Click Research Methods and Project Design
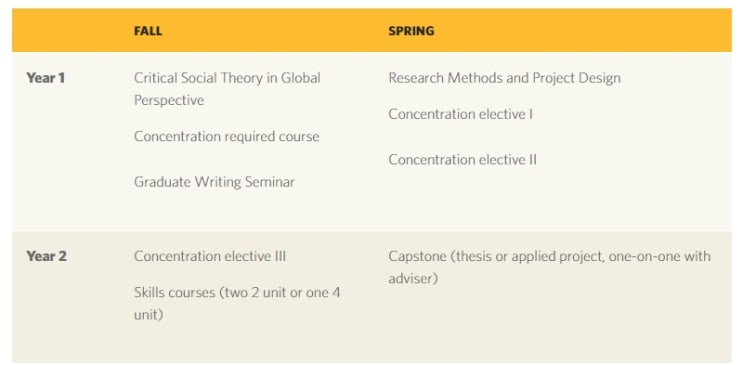This screenshot has width=743, height=365. (504, 78)
